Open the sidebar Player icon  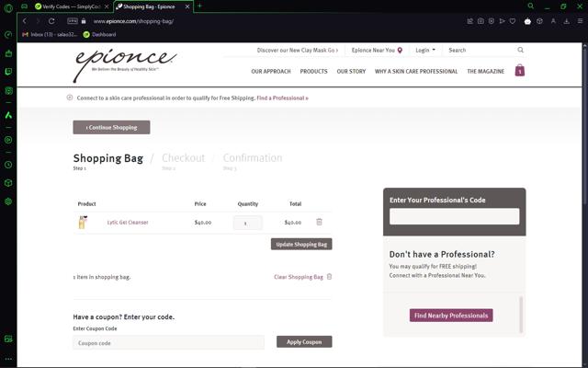pyautogui.click(x=8, y=140)
